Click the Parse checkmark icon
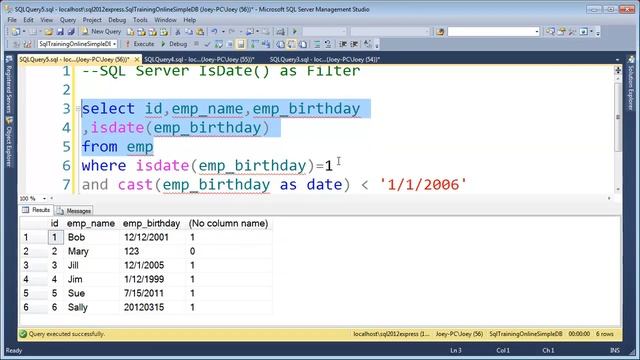The height and width of the screenshot is (360, 640). 207,44
